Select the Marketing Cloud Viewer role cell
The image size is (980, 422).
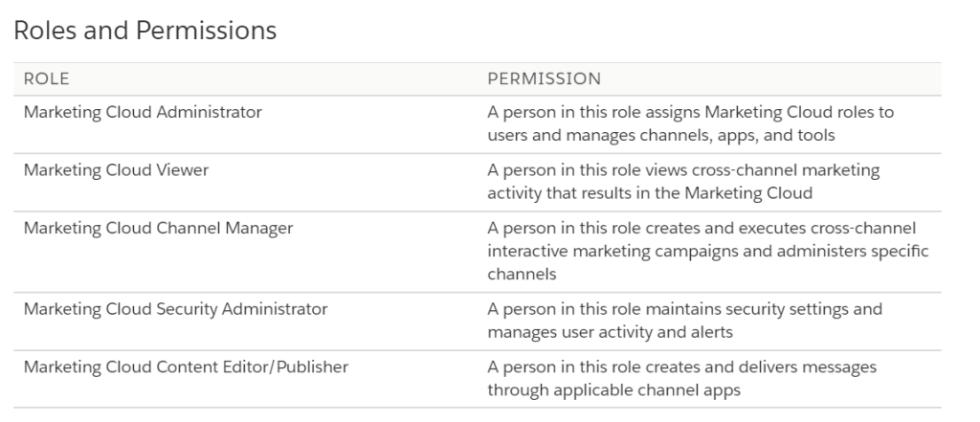point(116,170)
